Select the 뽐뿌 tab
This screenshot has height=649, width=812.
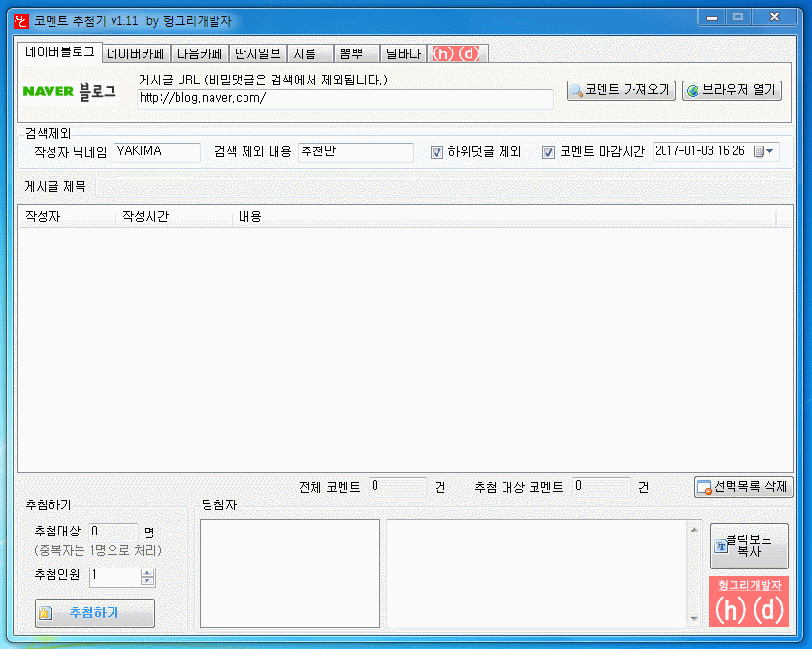pyautogui.click(x=353, y=53)
